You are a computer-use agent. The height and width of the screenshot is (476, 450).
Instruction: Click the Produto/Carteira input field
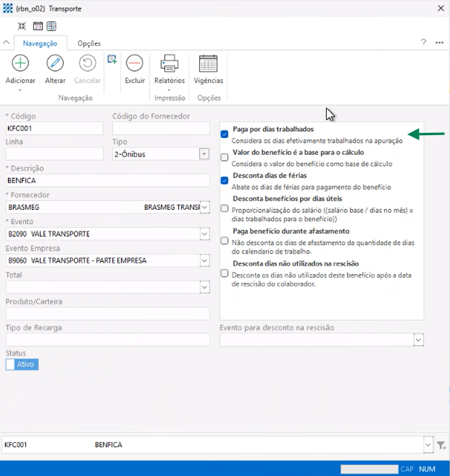(x=108, y=313)
